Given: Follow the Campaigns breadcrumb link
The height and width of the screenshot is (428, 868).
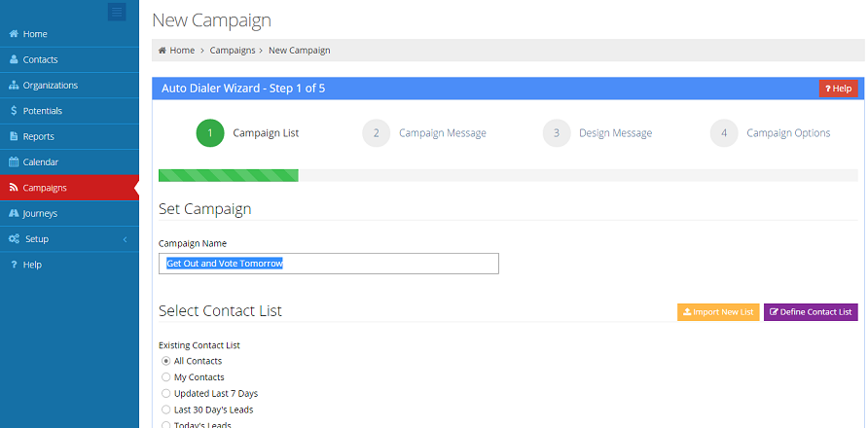Looking at the screenshot, I should [232, 51].
